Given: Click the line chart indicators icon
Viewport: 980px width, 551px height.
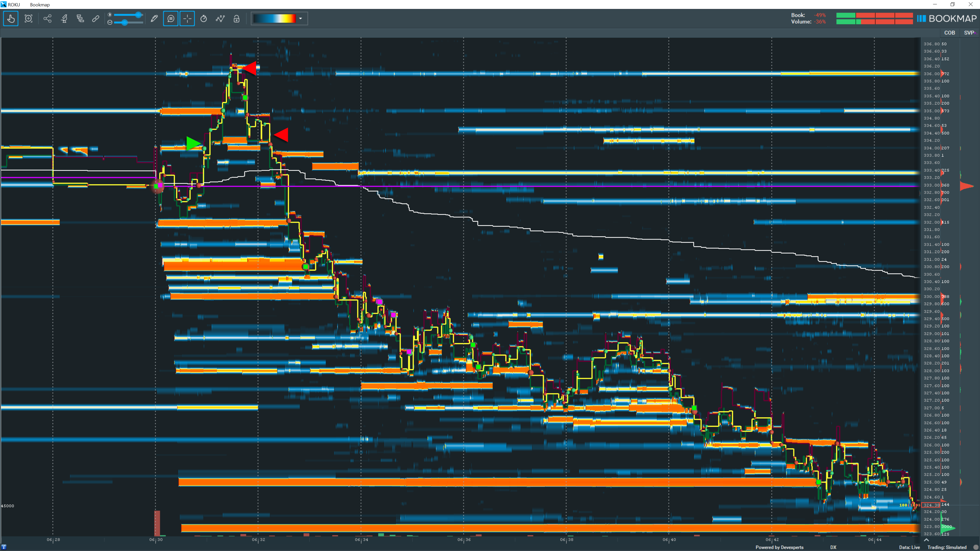Looking at the screenshot, I should click(x=220, y=19).
